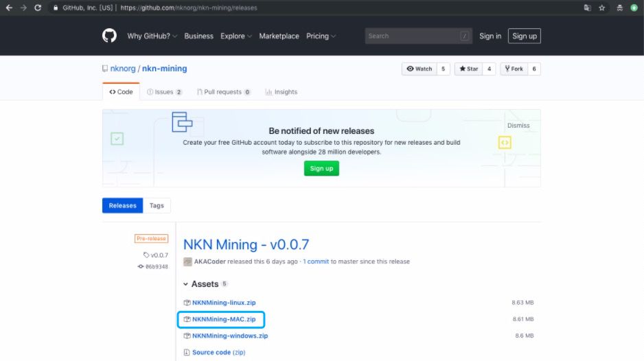Image resolution: width=644 pixels, height=361 pixels.
Task: Switch to the Pull requests tab
Action: pyautogui.click(x=223, y=92)
